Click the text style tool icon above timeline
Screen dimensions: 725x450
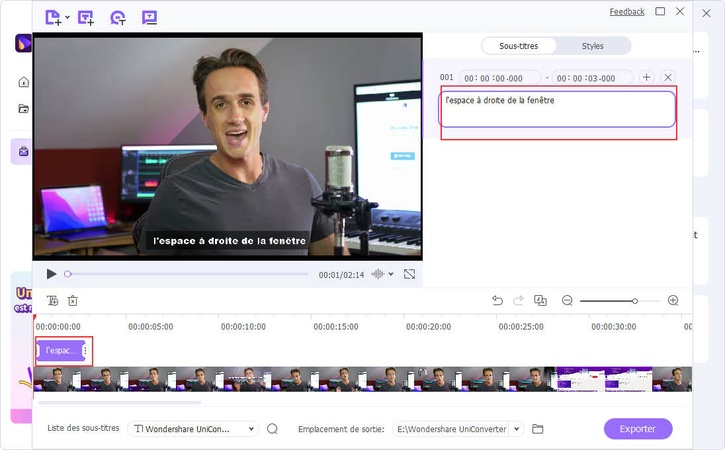point(53,301)
